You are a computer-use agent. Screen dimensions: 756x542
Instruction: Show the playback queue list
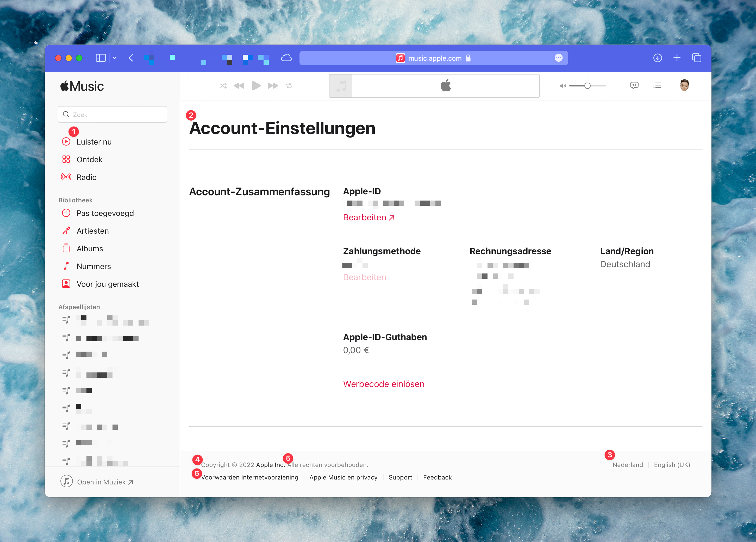[x=657, y=85]
